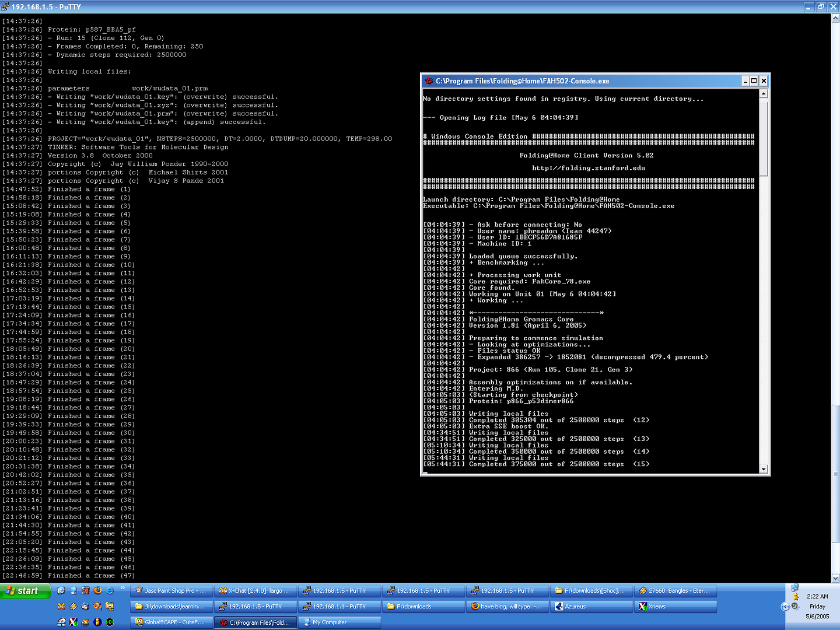Image resolution: width=840 pixels, height=630 pixels.
Task: Click Folding@Home console scrollbar down arrow
Action: tap(764, 469)
